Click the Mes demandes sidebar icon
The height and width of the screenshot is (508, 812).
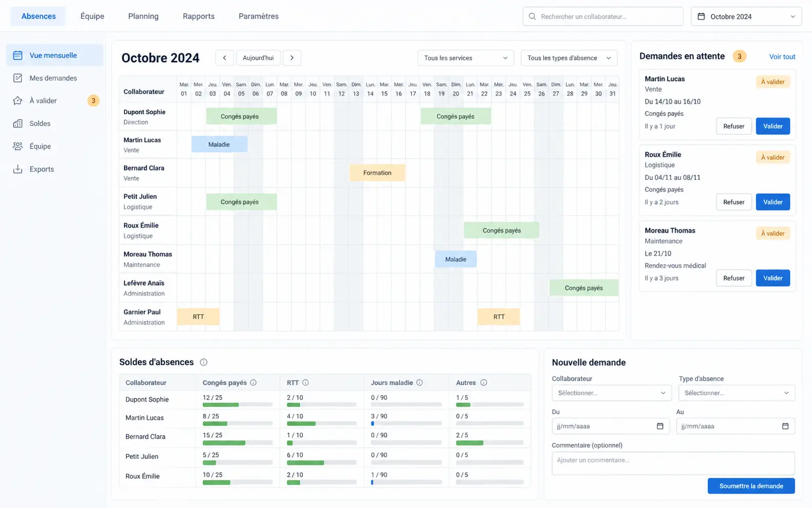pos(18,78)
